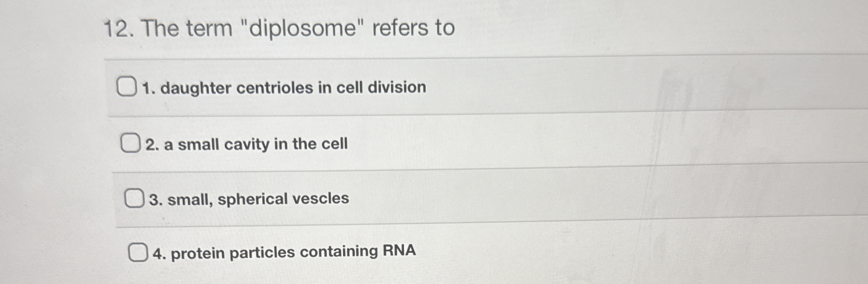The height and width of the screenshot is (284, 868).
Task: Click the text 'small, spherical vescles'
Action: pos(250,199)
